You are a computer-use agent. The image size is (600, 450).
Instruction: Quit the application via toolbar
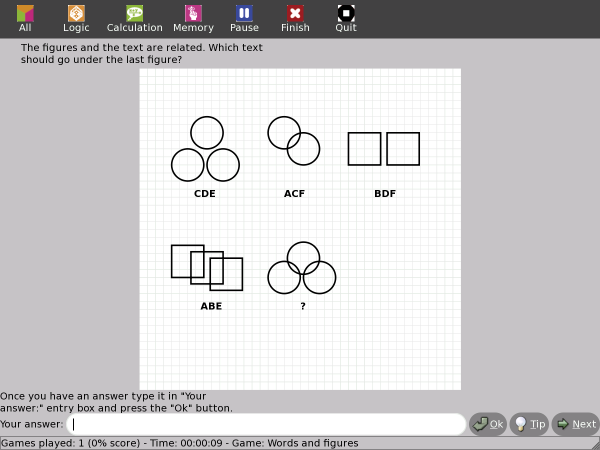[346, 18]
